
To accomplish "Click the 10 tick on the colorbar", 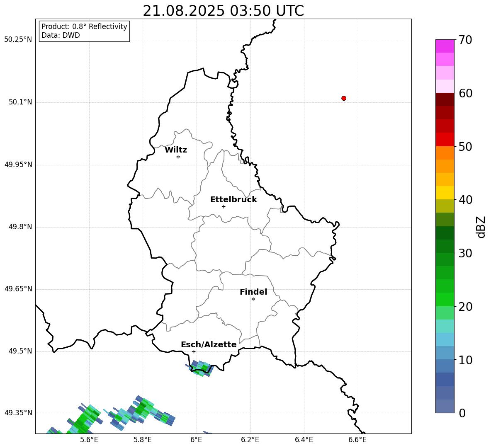I will pyautogui.click(x=465, y=360).
